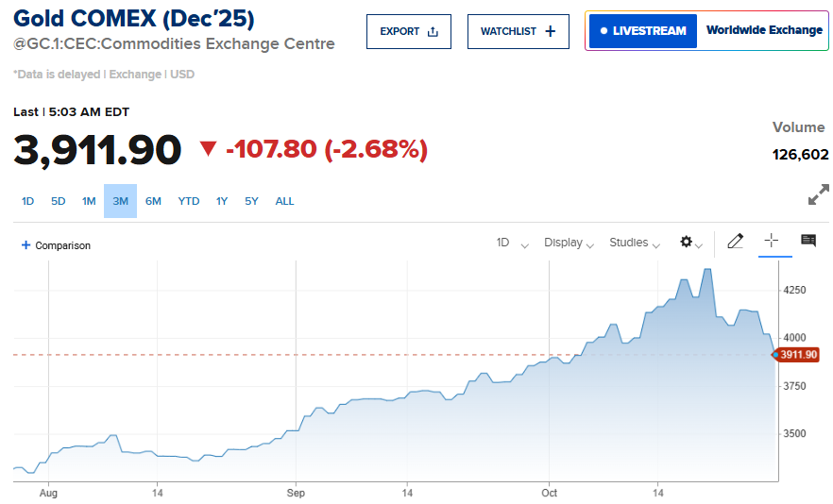Screen dimensions: 833x504
Task: Select the 5Y range tab
Action: point(251,201)
